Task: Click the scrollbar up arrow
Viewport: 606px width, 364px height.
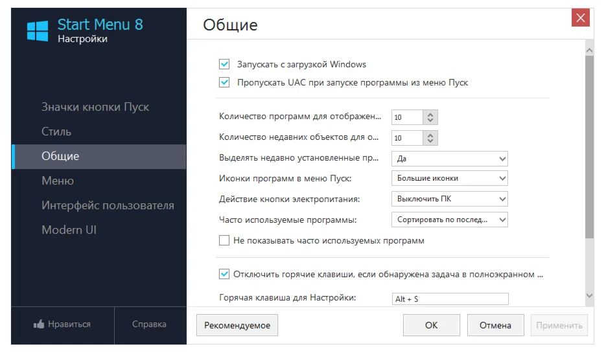Action: 589,51
